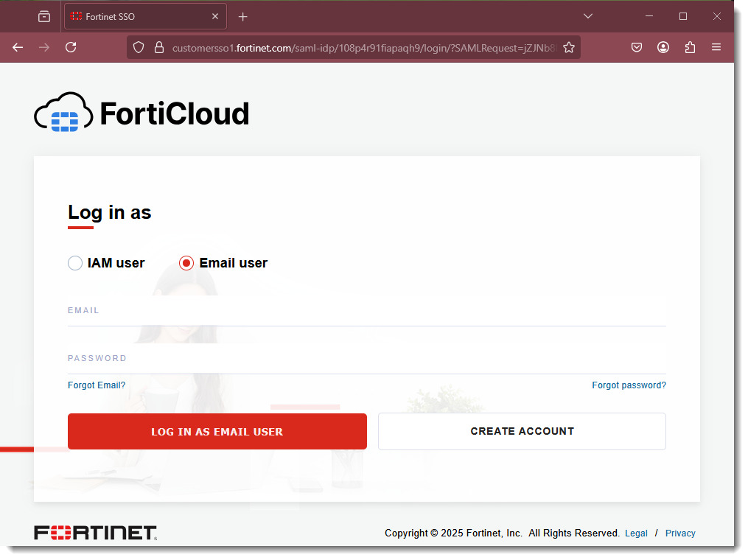The width and height of the screenshot is (748, 560).
Task: Click the padlock site security icon
Action: click(x=158, y=47)
